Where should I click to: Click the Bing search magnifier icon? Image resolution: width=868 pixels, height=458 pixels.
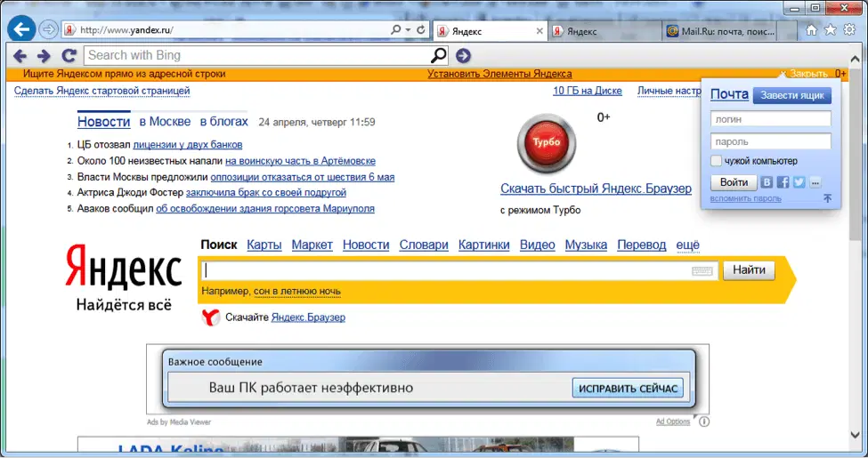[438, 55]
